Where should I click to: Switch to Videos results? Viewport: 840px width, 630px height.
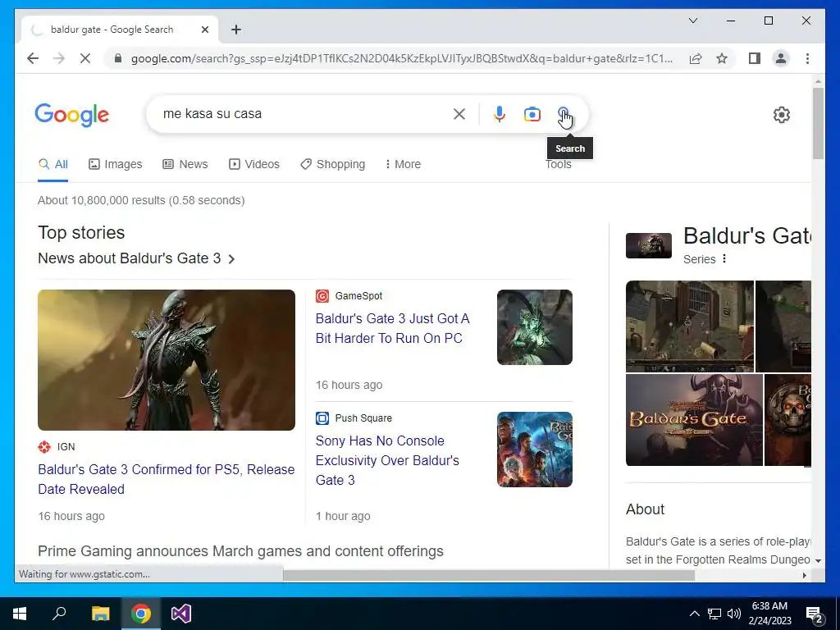pos(254,164)
